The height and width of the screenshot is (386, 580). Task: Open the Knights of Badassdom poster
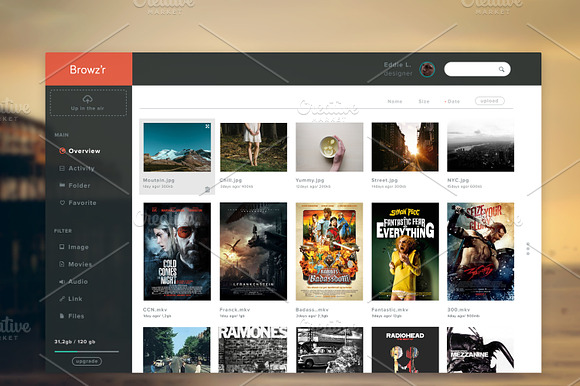click(329, 251)
